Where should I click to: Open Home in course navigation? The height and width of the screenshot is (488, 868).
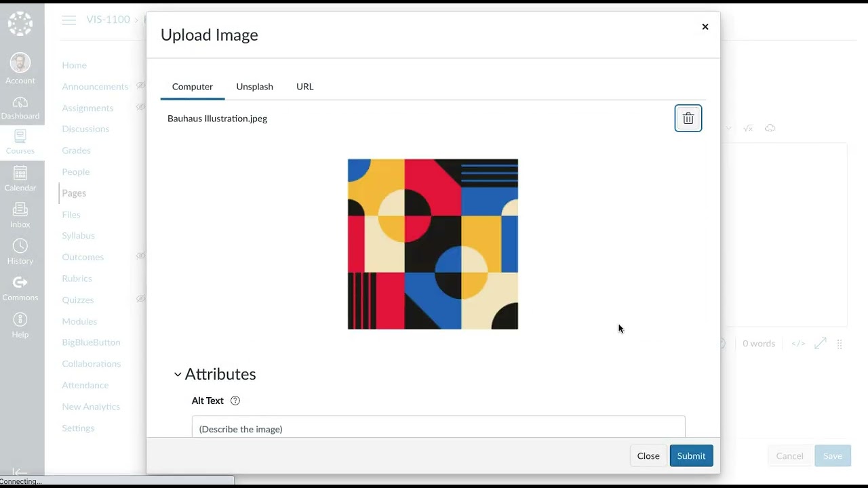[75, 65]
